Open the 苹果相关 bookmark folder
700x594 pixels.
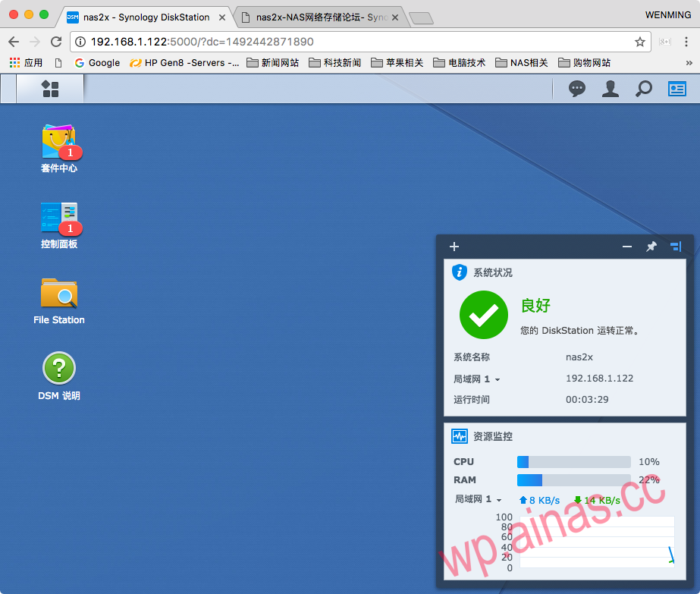[397, 62]
